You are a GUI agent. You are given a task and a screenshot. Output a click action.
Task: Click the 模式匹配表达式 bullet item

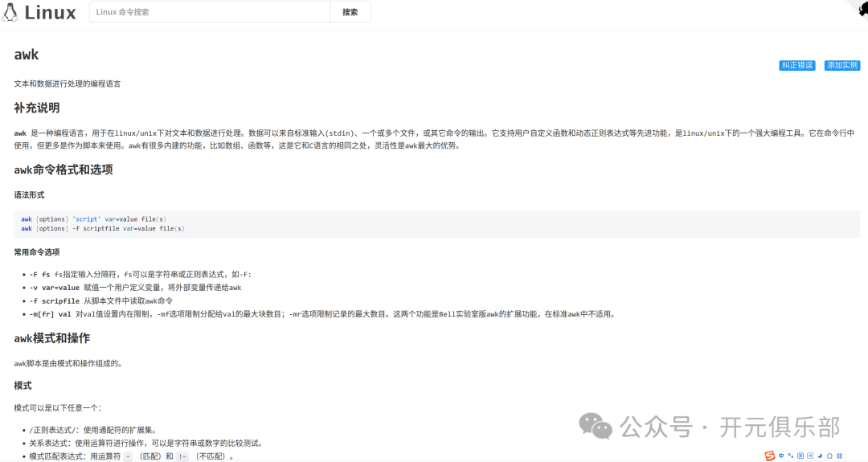[x=132, y=456]
